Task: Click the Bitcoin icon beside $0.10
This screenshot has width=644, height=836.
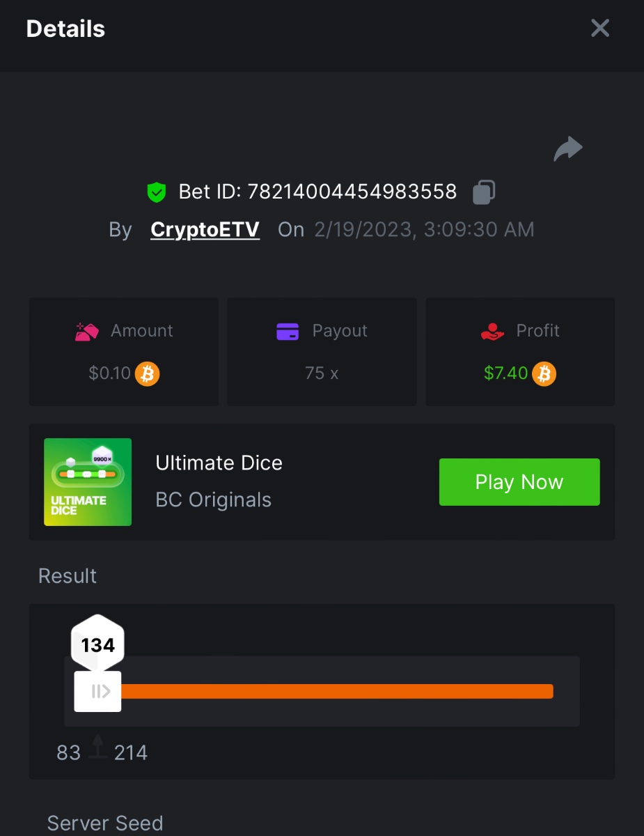Action: [x=147, y=374]
